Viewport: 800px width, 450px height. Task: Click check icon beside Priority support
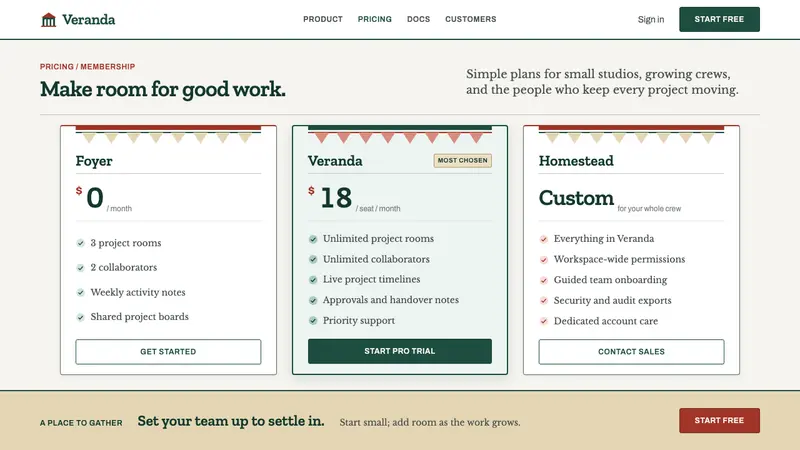(x=313, y=320)
